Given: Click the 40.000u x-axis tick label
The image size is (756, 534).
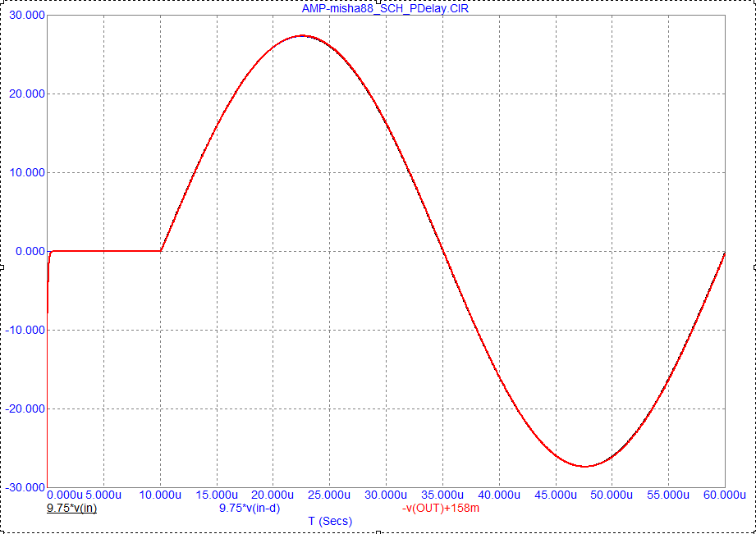Looking at the screenshot, I should [499, 495].
